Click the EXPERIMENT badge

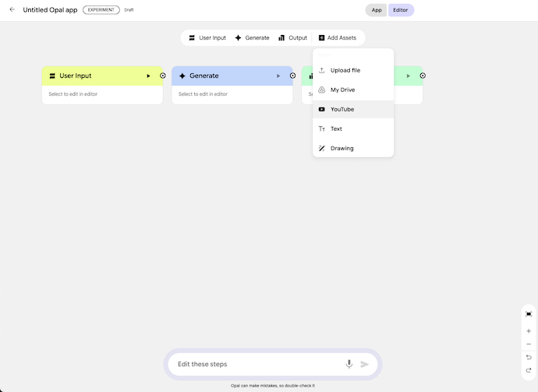click(x=101, y=10)
